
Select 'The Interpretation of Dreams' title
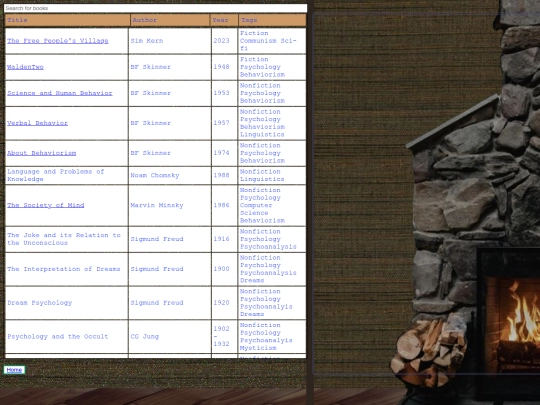[64, 269]
